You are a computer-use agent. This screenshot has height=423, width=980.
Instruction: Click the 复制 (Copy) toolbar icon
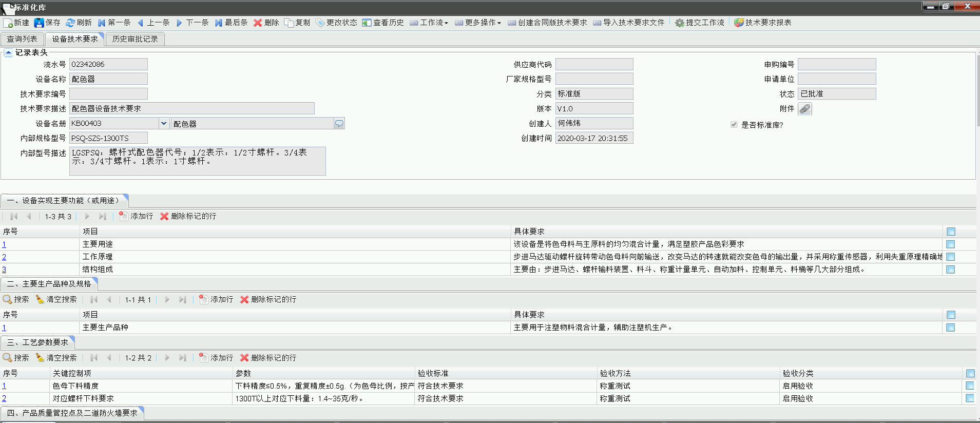point(289,23)
